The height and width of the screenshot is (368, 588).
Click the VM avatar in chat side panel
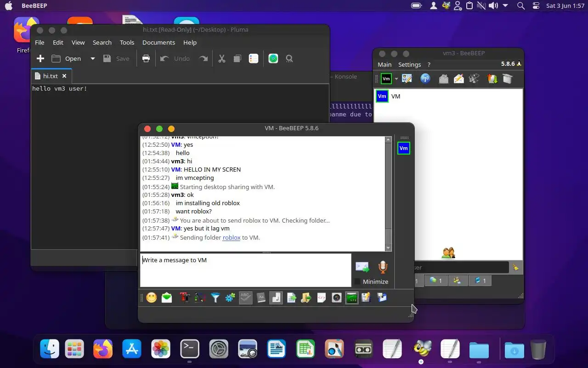404,148
